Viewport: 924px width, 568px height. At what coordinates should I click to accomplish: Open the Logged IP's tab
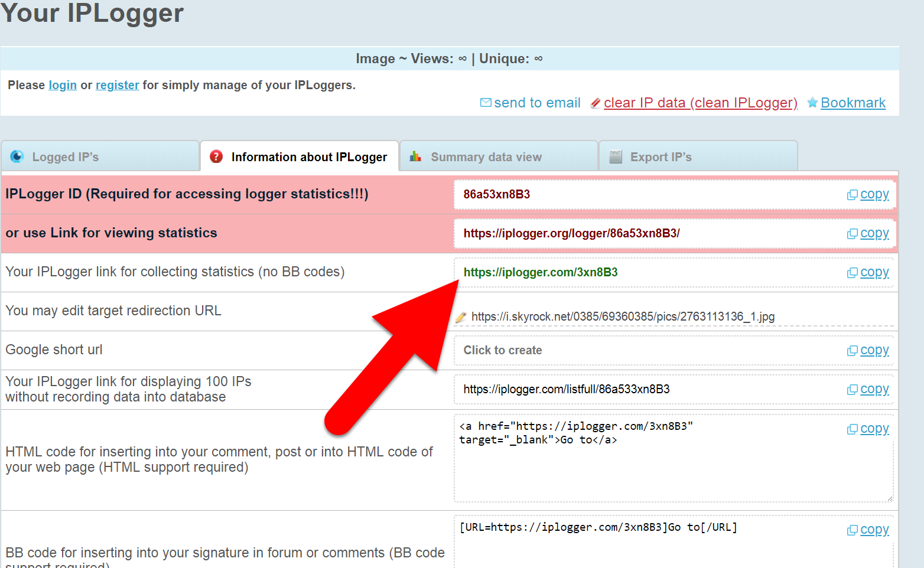click(100, 156)
